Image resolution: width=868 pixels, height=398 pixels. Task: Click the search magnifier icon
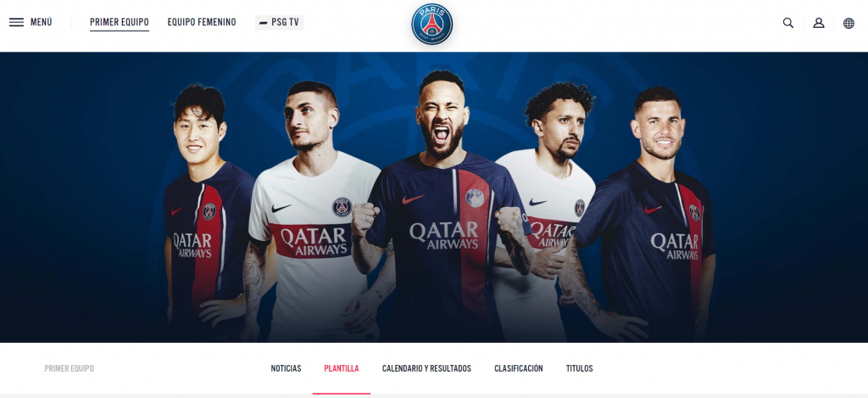(x=788, y=23)
